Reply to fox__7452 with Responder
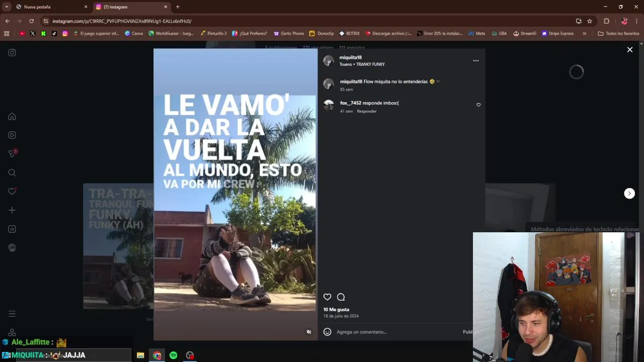644x362 pixels. click(x=366, y=111)
